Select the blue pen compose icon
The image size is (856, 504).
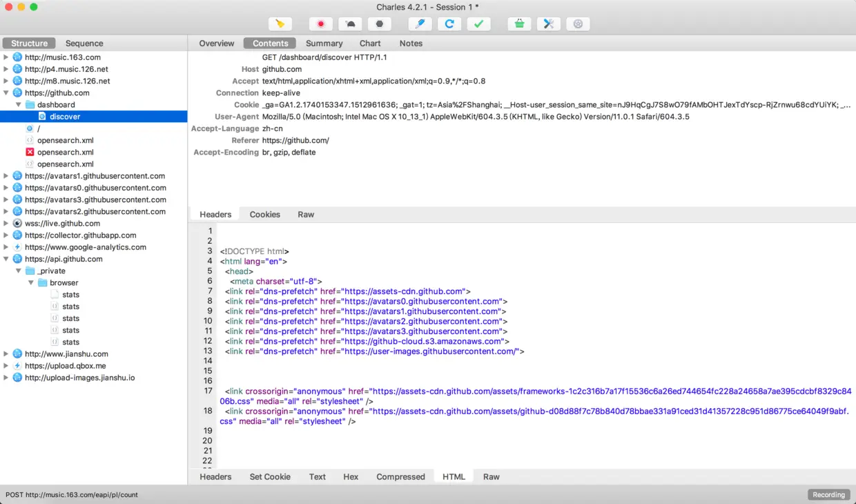[x=420, y=24]
